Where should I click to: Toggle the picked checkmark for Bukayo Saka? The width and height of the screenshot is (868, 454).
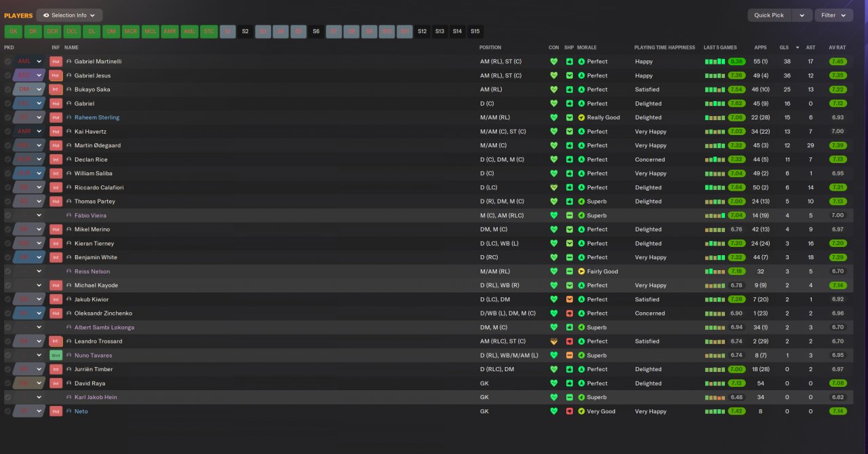[8, 90]
